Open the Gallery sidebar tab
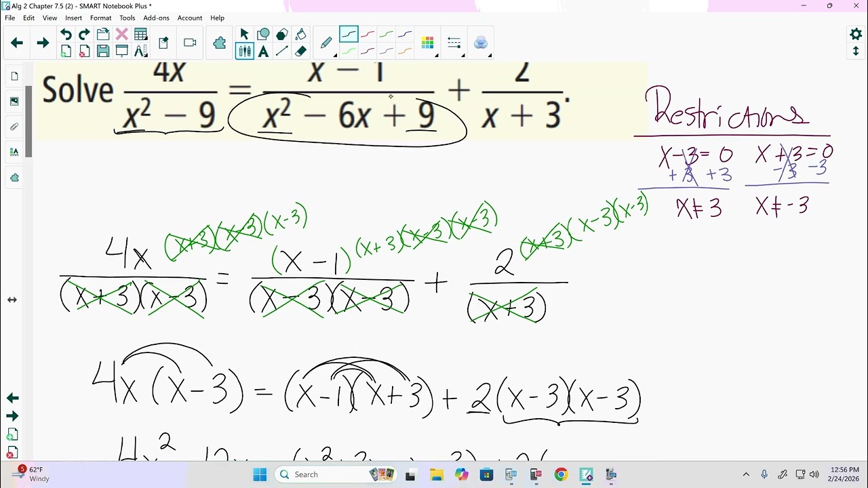 click(14, 101)
